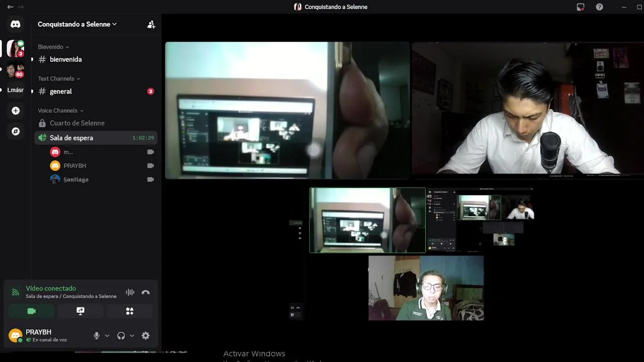
Task: Open the help question mark icon
Action: click(x=599, y=7)
